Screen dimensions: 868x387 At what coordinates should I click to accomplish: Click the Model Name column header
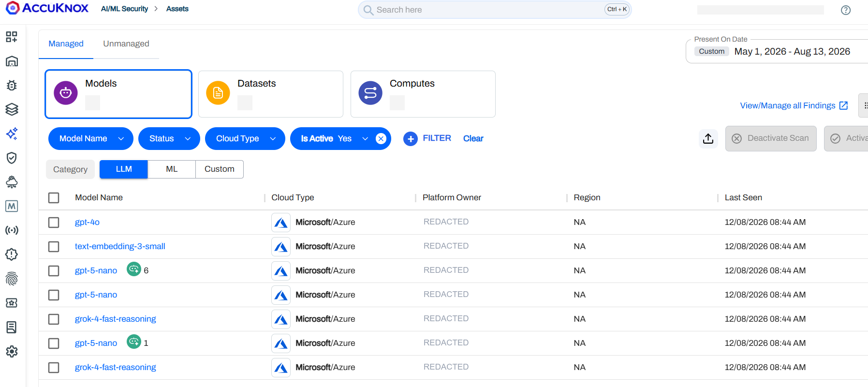[99, 198]
